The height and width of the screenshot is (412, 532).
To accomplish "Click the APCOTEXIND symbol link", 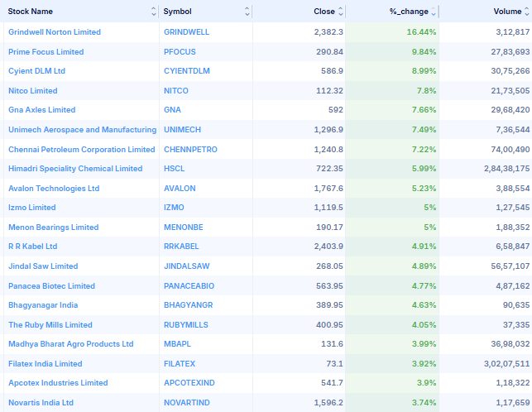I will tap(189, 383).
